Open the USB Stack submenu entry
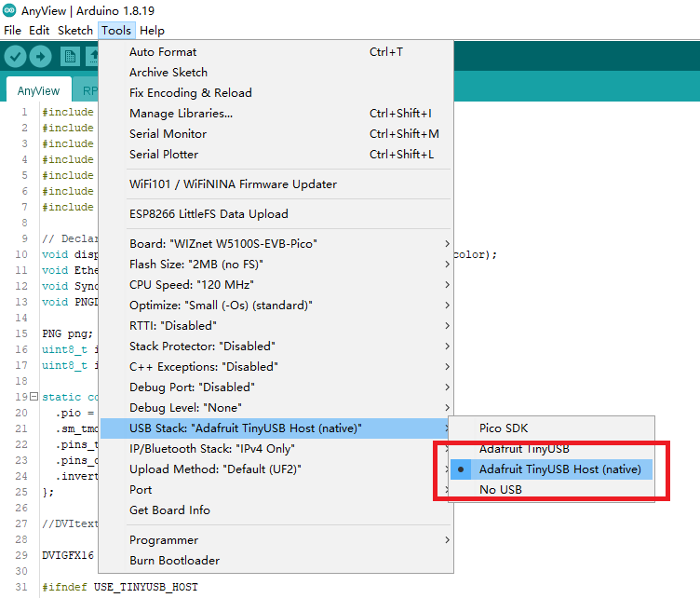 (276, 428)
